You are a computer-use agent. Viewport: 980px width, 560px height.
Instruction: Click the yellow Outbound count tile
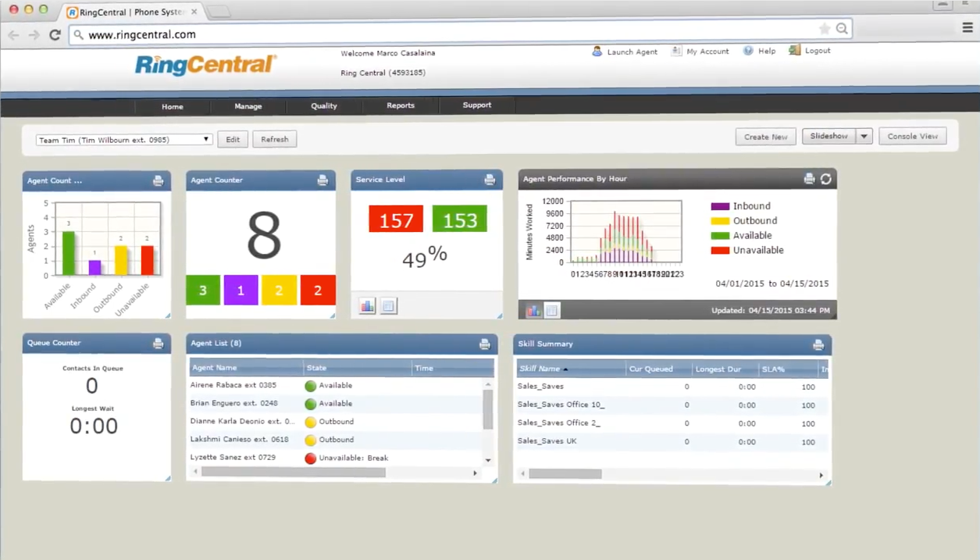pyautogui.click(x=279, y=290)
